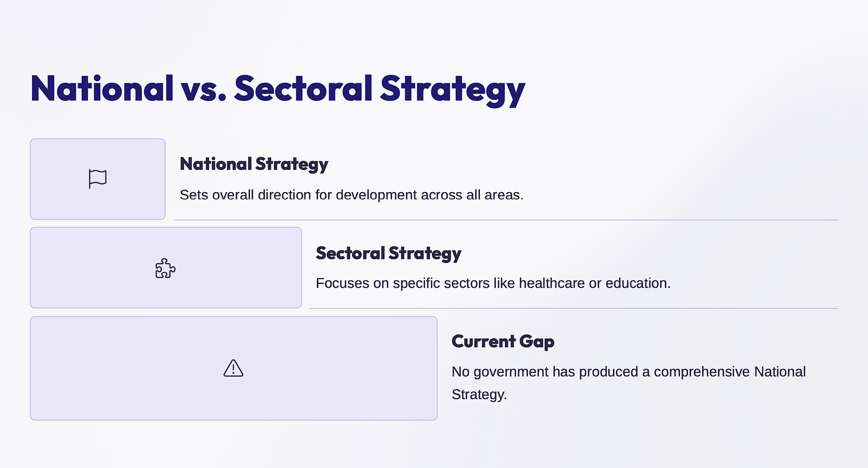The width and height of the screenshot is (868, 468).
Task: Select the paragraph 'No government has produced'
Action: [x=629, y=383]
